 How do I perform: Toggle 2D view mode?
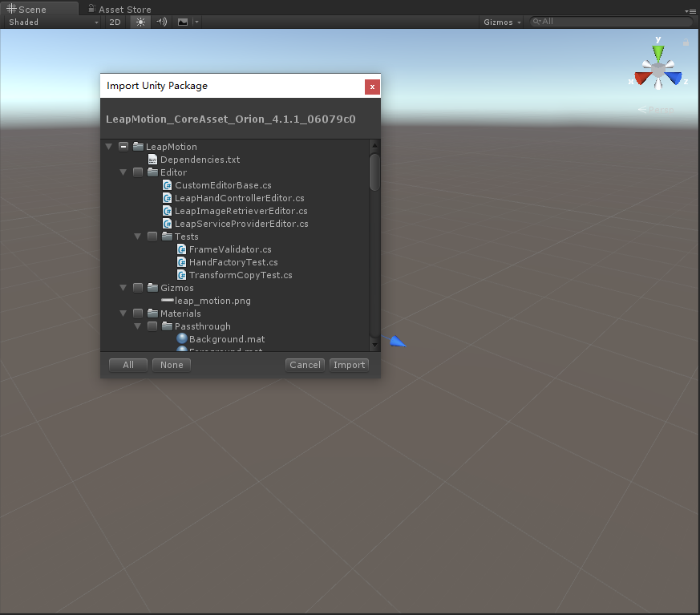[115, 22]
